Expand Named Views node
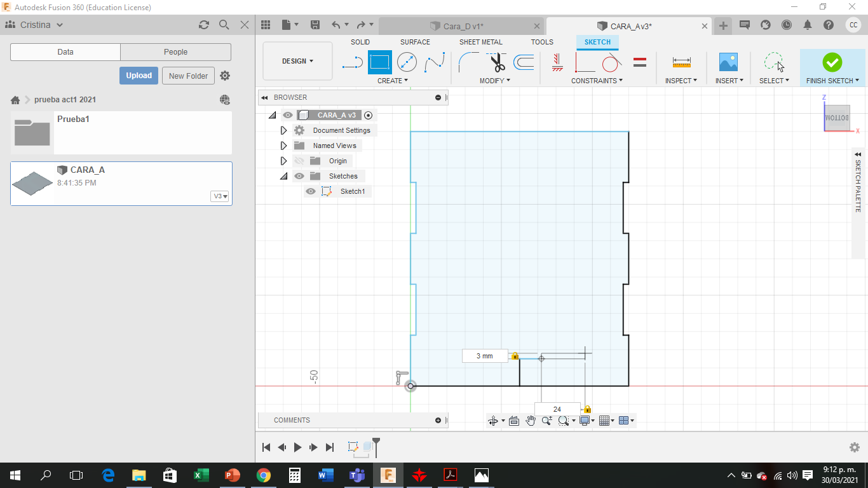 283,146
